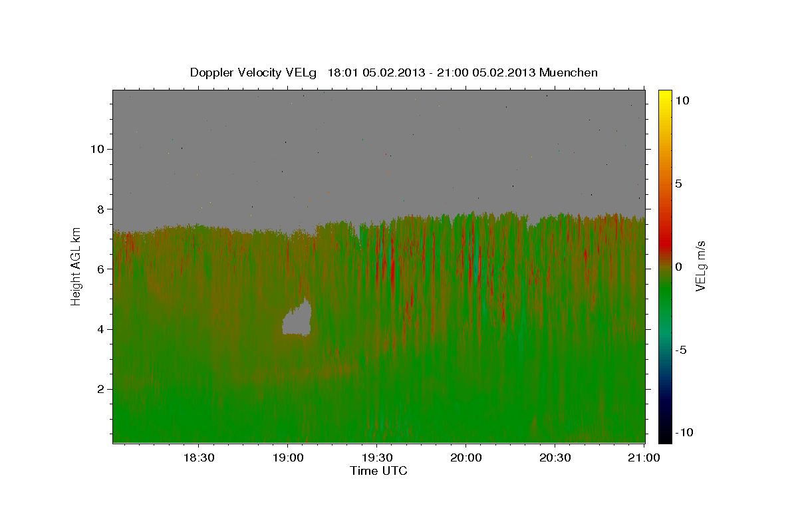
Task: Click the colorbar label '-5'
Action: 680,350
